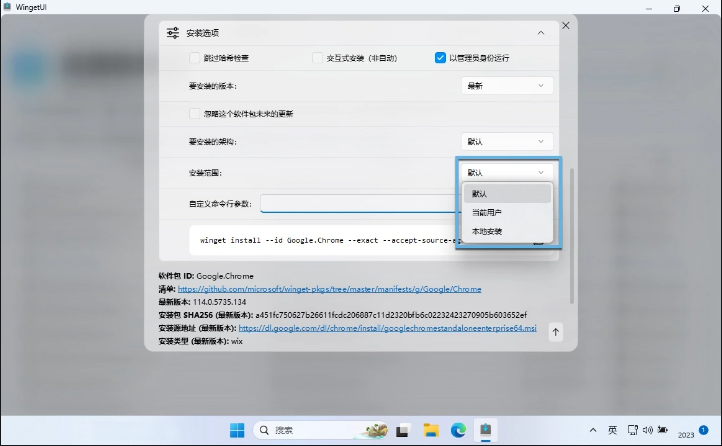
Task: Launch Microsoft Edge from the taskbar
Action: [x=458, y=430]
